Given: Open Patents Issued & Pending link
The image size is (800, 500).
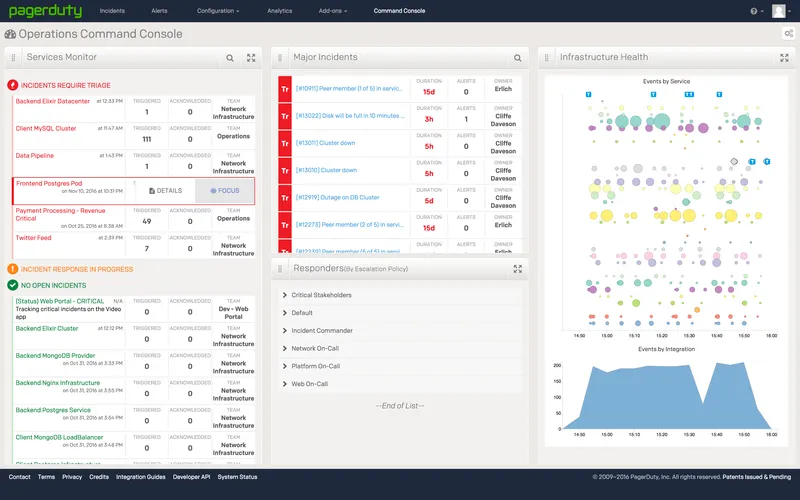Looking at the screenshot, I should tap(757, 477).
